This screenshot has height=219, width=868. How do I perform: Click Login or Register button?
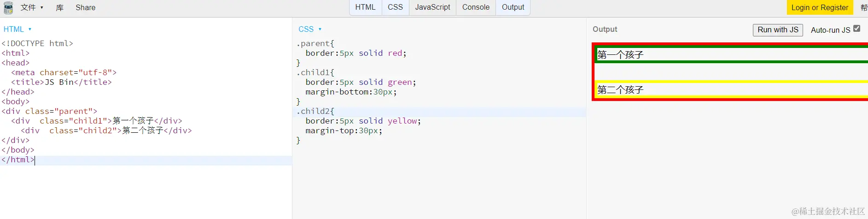(x=820, y=7)
